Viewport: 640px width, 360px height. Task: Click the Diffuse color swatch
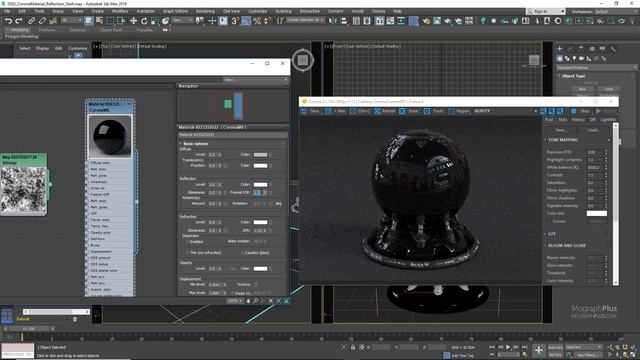coord(260,155)
